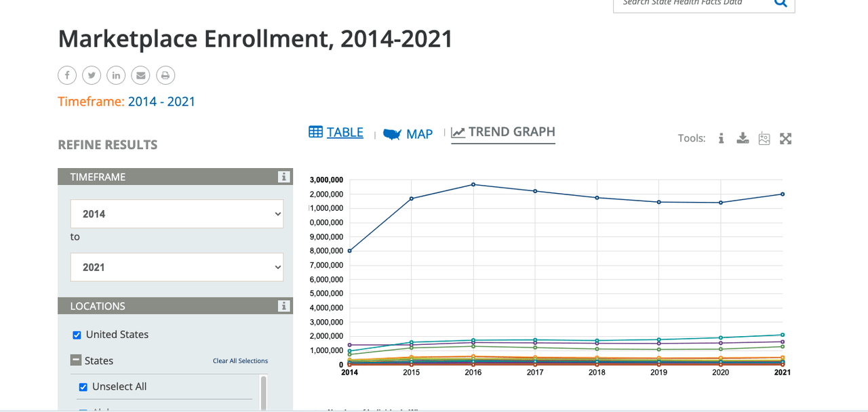The width and height of the screenshot is (868, 412).
Task: Switch to the Map view
Action: (408, 134)
